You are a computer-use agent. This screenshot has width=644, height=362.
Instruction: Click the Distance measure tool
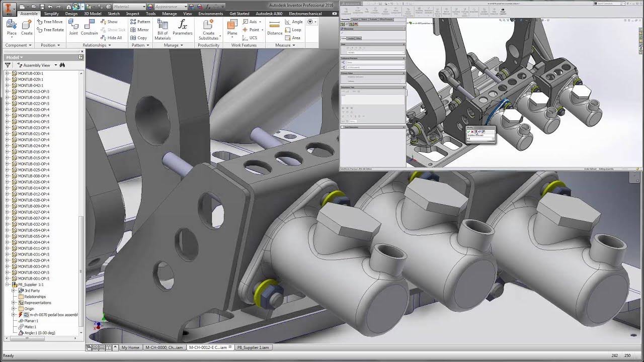coord(275,27)
